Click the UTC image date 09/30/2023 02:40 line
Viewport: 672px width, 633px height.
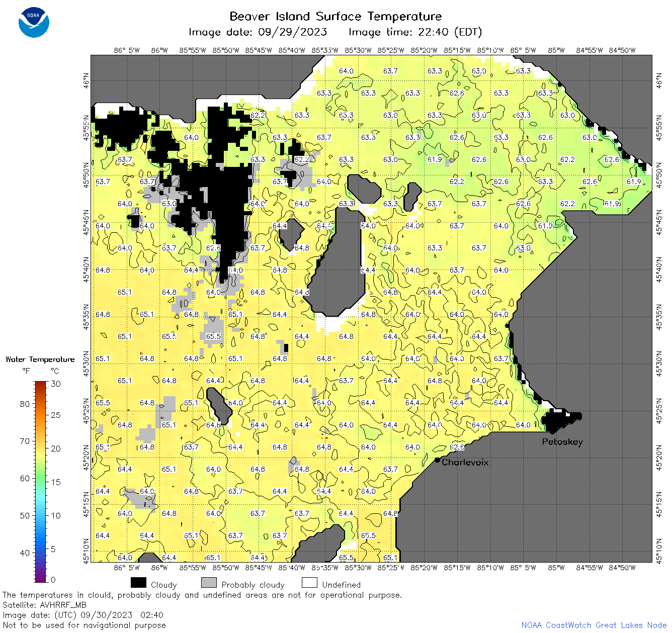[83, 615]
